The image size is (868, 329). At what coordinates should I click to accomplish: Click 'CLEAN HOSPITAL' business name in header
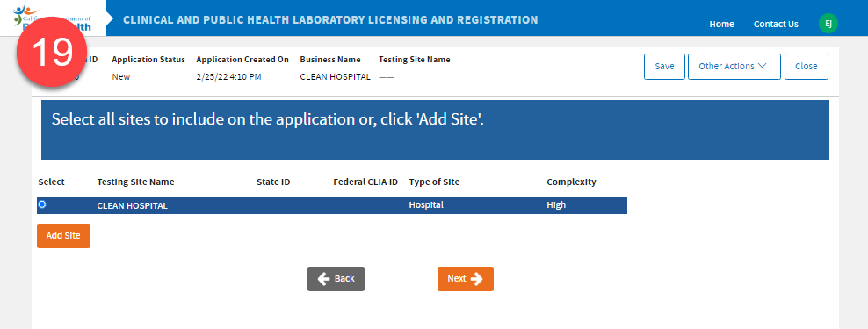point(335,77)
